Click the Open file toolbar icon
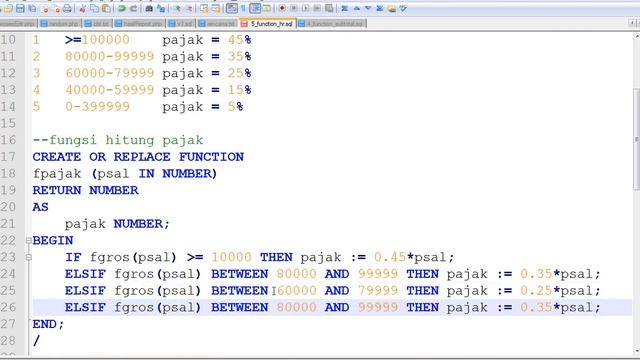Screen dimensions: 640x360 click(8, 9)
